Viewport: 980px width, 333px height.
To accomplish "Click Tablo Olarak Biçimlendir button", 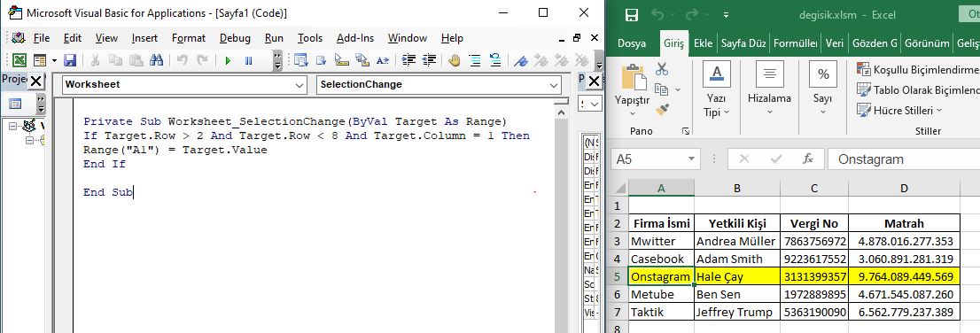I will click(x=917, y=89).
